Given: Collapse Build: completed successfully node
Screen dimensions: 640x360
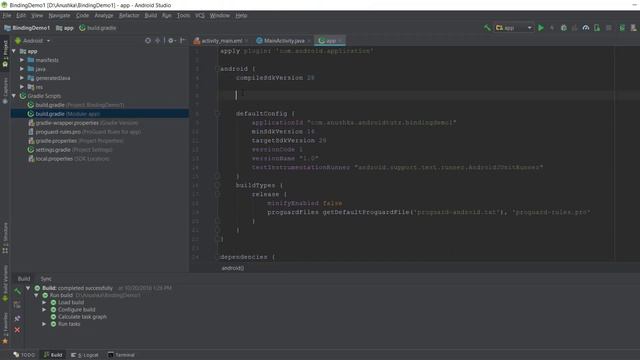Looking at the screenshot, I should point(28,288).
